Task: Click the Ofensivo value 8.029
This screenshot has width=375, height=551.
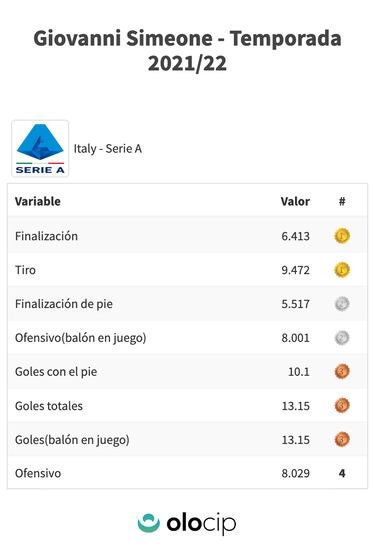Action: click(296, 473)
